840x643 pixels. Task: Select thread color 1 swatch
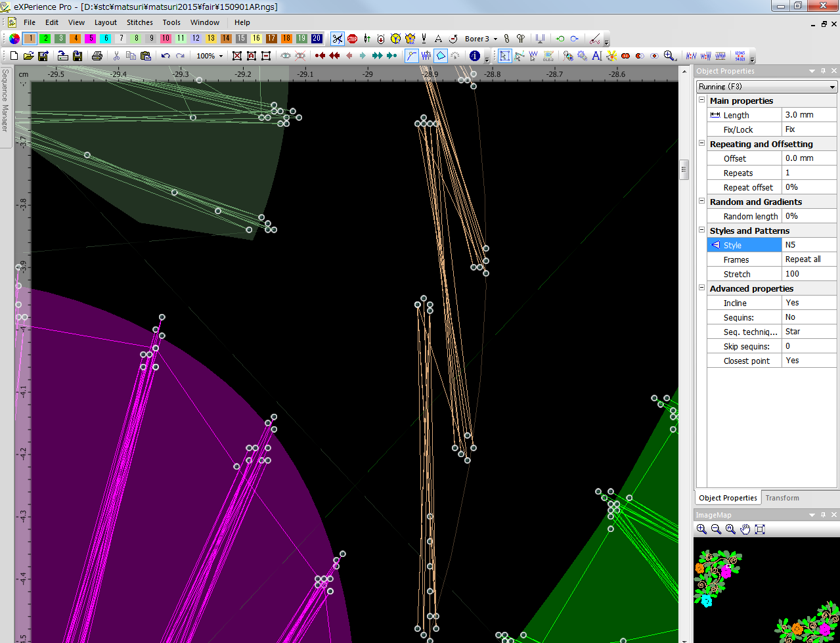[x=30, y=39]
